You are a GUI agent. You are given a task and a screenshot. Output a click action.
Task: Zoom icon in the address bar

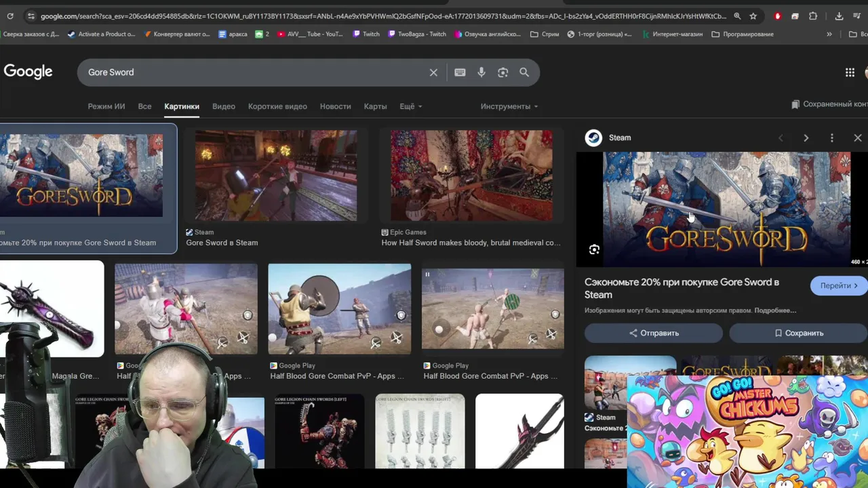point(737,16)
